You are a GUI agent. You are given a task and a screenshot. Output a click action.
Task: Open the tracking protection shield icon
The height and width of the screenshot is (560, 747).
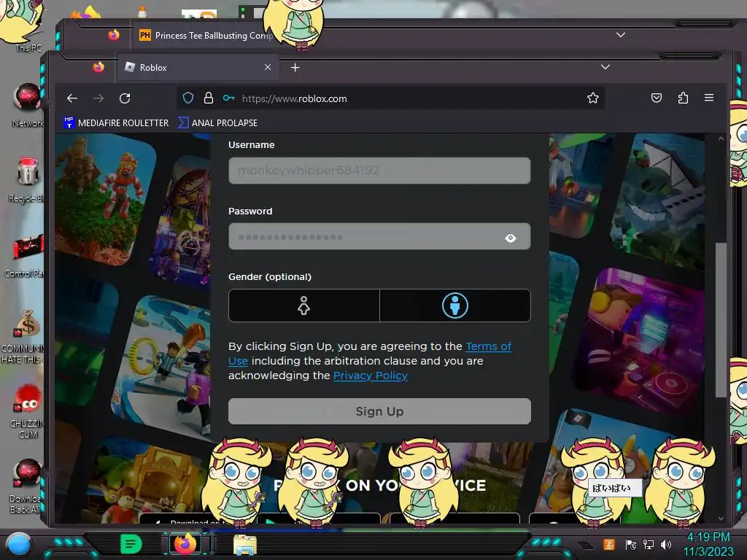[x=188, y=98]
